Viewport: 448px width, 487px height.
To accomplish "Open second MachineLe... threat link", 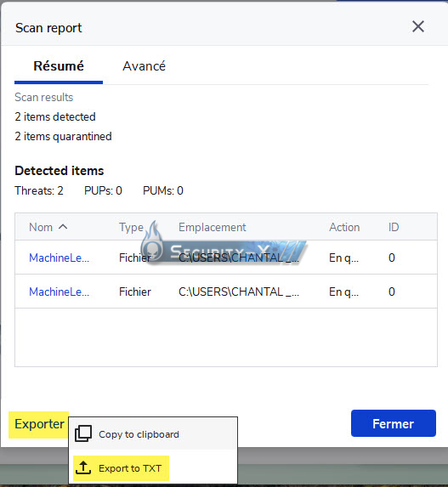I will point(59,292).
